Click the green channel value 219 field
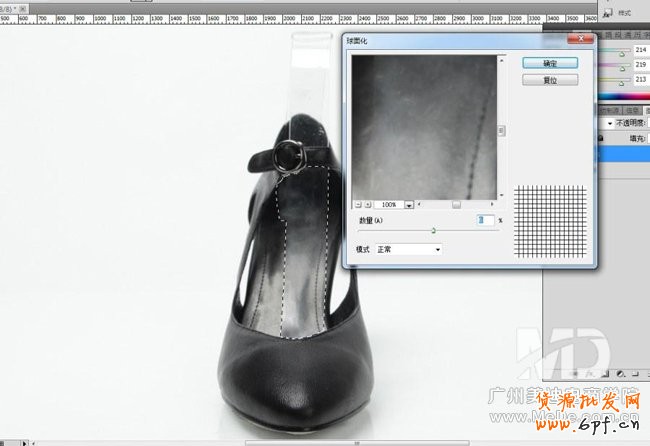The height and width of the screenshot is (446, 650). (638, 63)
